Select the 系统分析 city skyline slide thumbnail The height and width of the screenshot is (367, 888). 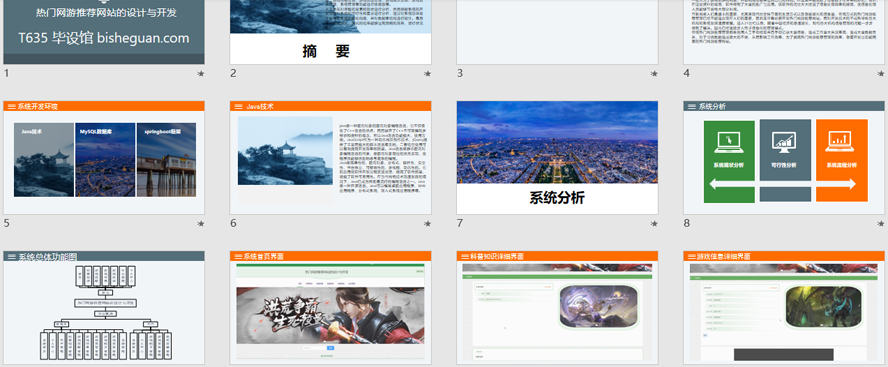coord(557,157)
